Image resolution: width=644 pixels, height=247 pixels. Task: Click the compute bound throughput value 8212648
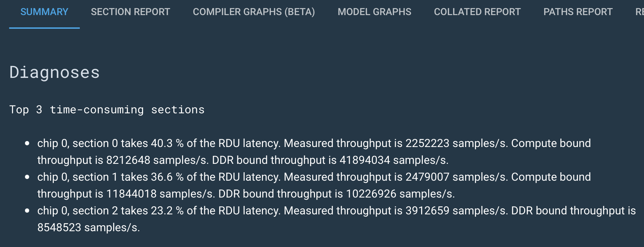[128, 160]
